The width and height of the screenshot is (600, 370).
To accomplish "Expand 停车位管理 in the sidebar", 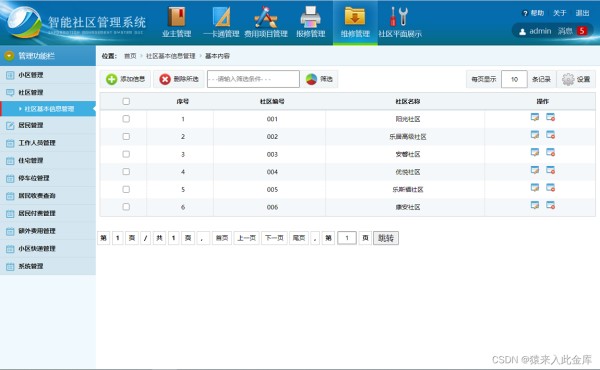I will 48,178.
